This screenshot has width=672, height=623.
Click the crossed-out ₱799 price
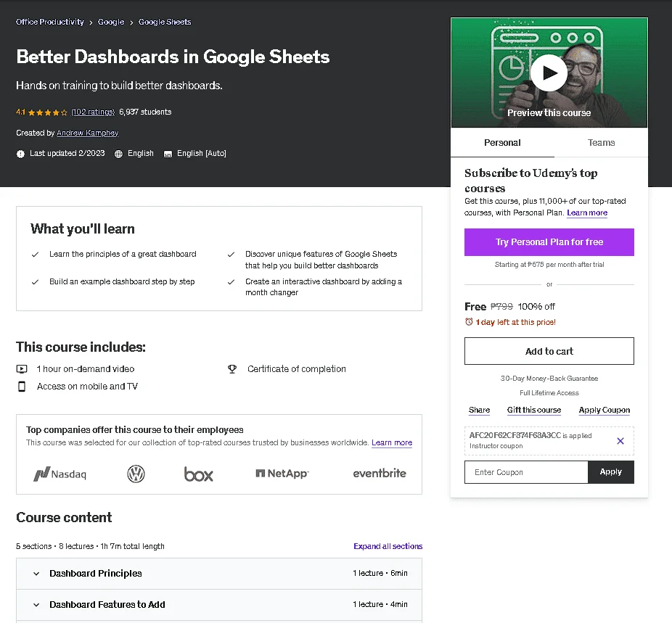click(501, 307)
